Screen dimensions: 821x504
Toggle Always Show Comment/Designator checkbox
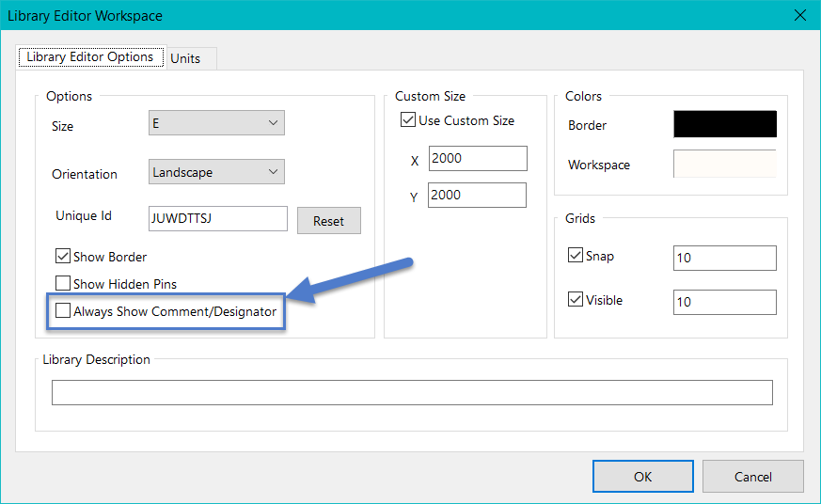pos(64,311)
